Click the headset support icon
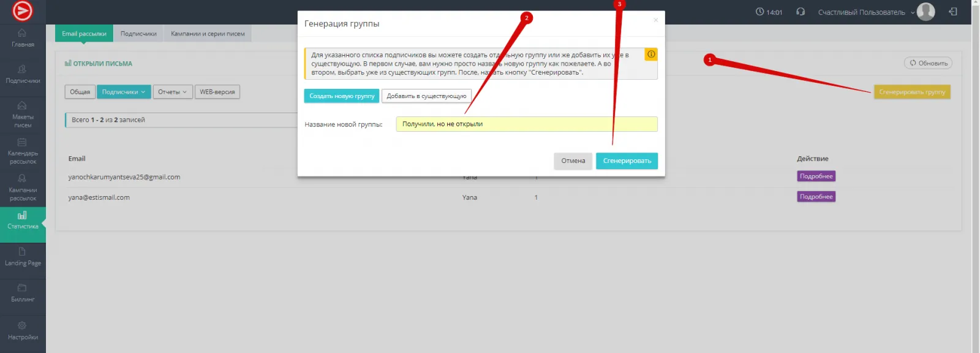Image resolution: width=980 pixels, height=353 pixels. point(800,12)
